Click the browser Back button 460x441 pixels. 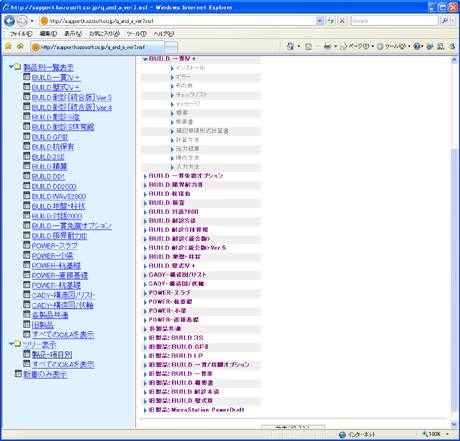click(x=9, y=21)
